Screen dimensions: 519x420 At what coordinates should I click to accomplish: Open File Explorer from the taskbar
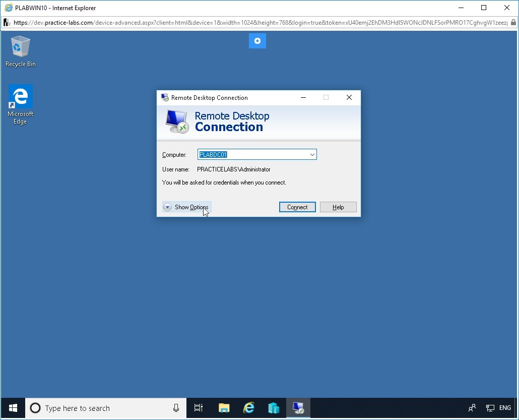(x=224, y=408)
